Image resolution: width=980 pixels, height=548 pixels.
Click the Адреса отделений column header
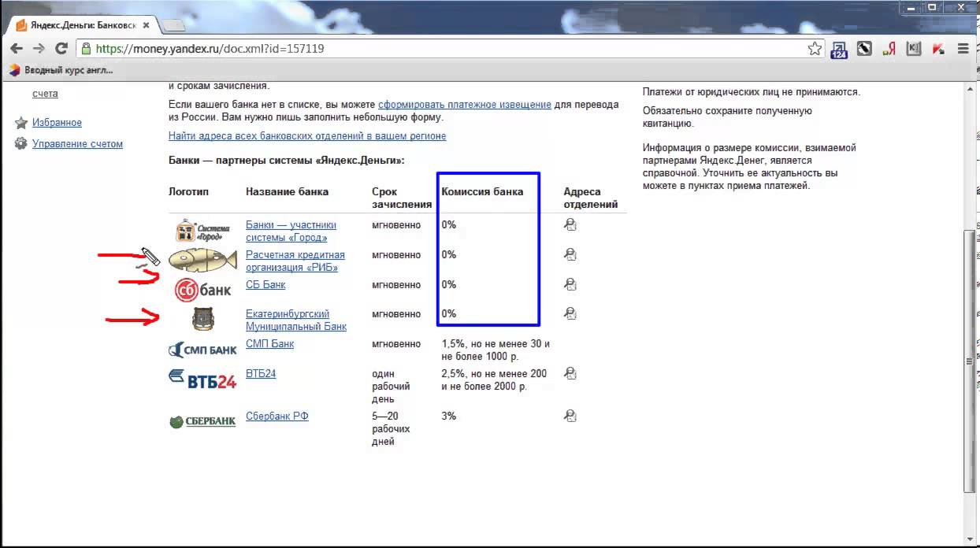(591, 198)
